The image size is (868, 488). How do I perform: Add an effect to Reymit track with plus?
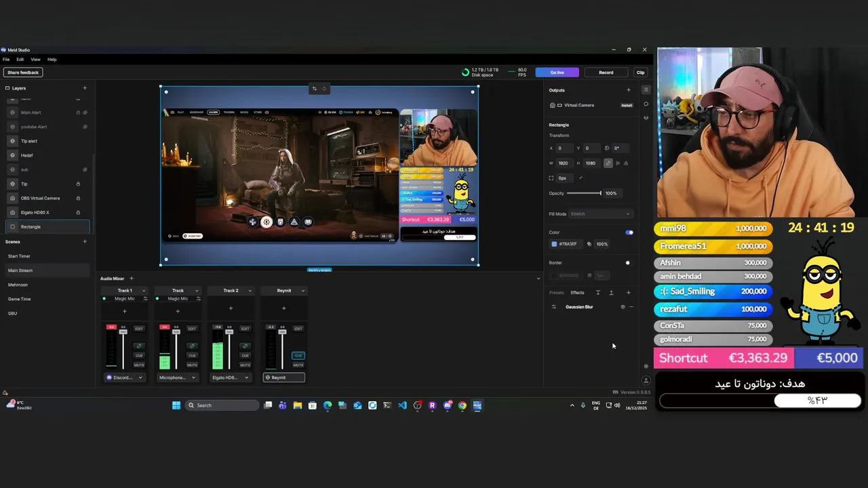coord(283,308)
